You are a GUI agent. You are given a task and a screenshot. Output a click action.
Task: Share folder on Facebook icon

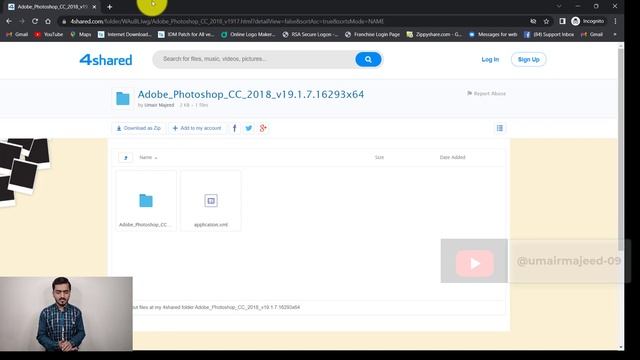click(234, 128)
